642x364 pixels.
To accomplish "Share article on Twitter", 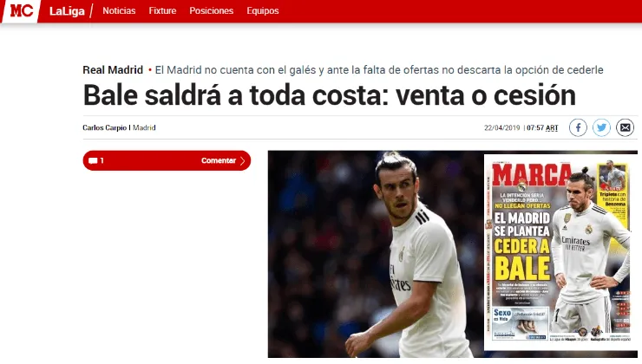I will point(601,127).
